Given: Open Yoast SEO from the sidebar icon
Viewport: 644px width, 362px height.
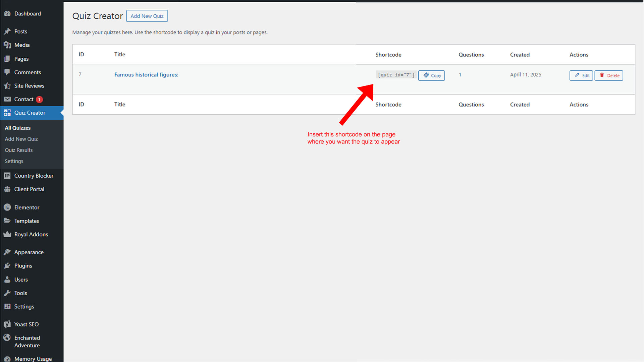Looking at the screenshot, I should (x=7, y=324).
